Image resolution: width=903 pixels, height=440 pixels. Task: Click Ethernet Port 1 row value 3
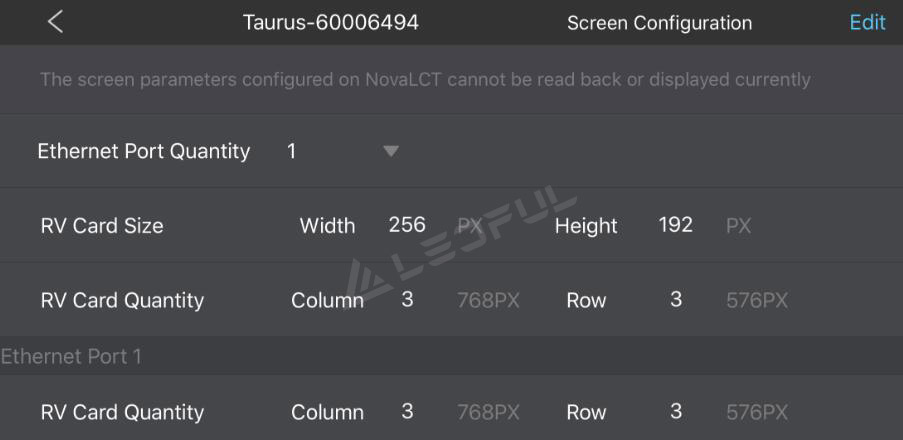(x=676, y=411)
